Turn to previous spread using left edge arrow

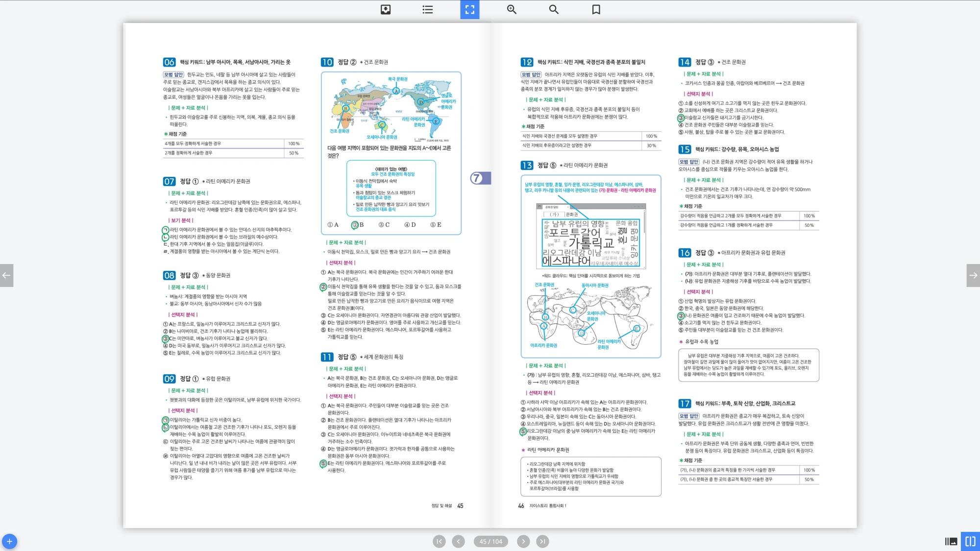(x=6, y=275)
